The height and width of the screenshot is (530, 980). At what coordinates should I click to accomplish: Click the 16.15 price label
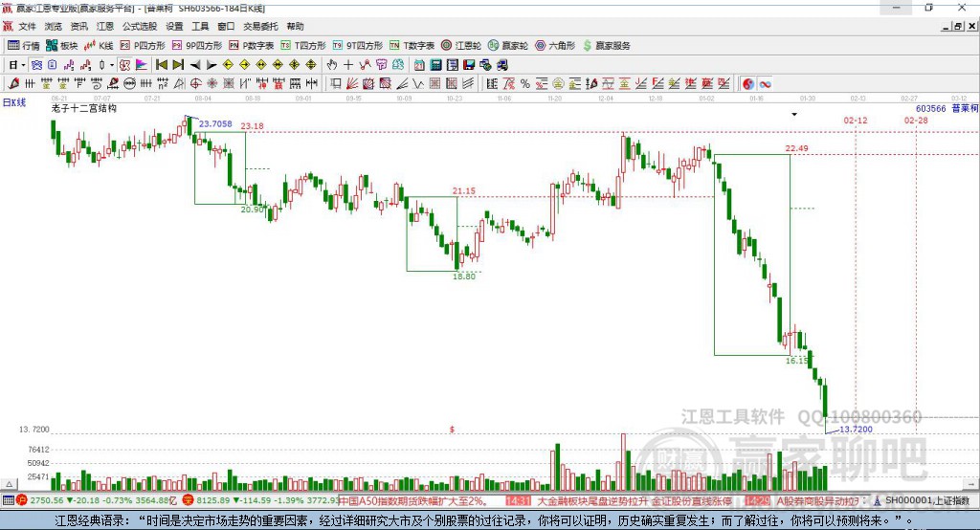pyautogui.click(x=796, y=361)
